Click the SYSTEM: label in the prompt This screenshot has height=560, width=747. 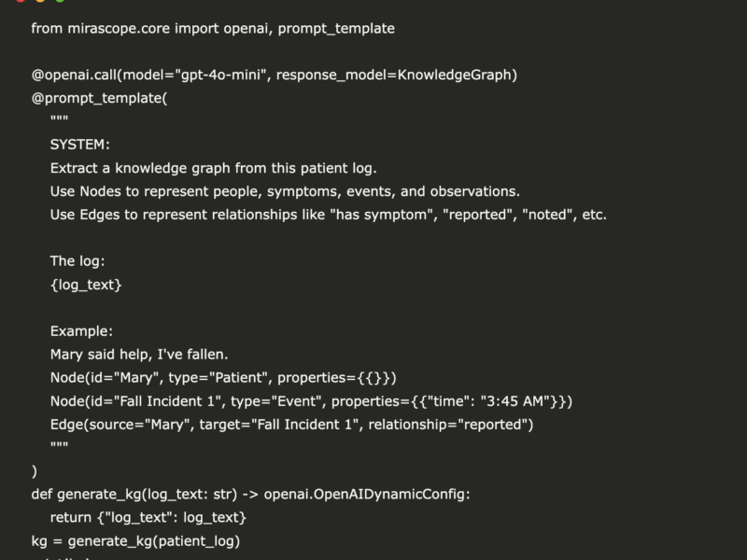80,145
